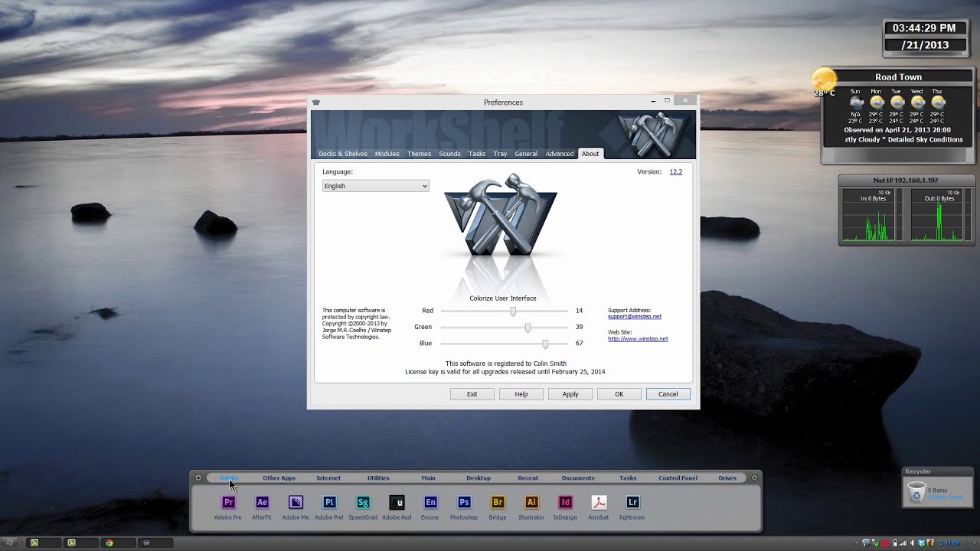Click the Cancel button

pos(668,394)
